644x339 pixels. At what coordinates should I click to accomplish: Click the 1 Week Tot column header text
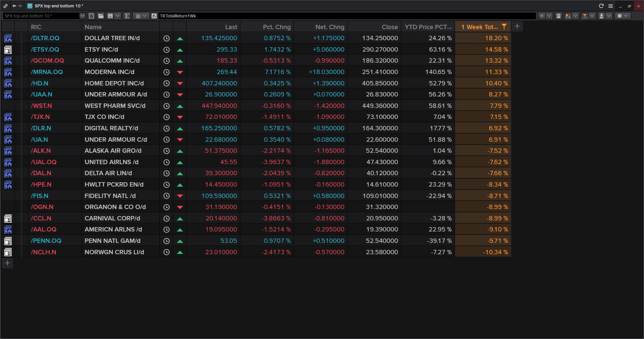tap(479, 27)
